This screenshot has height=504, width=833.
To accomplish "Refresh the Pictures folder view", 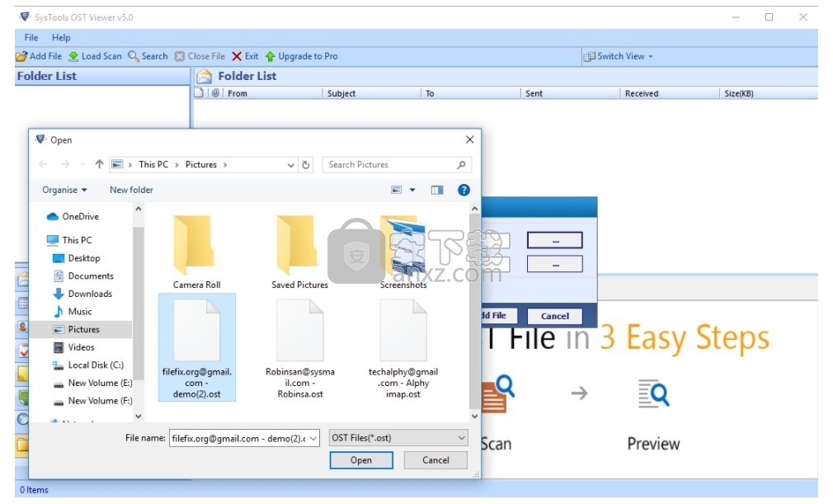I will tap(306, 165).
